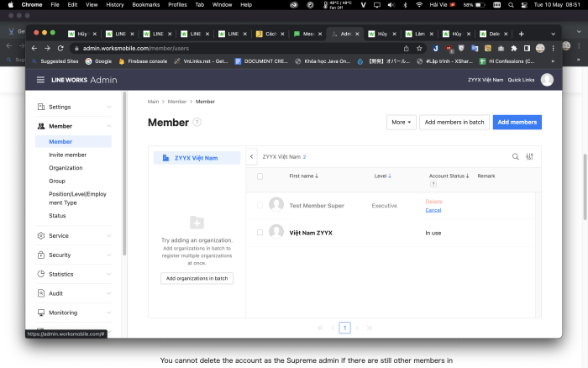The image size is (588, 368).
Task: Select Organization in sidebar
Action: [66, 168]
